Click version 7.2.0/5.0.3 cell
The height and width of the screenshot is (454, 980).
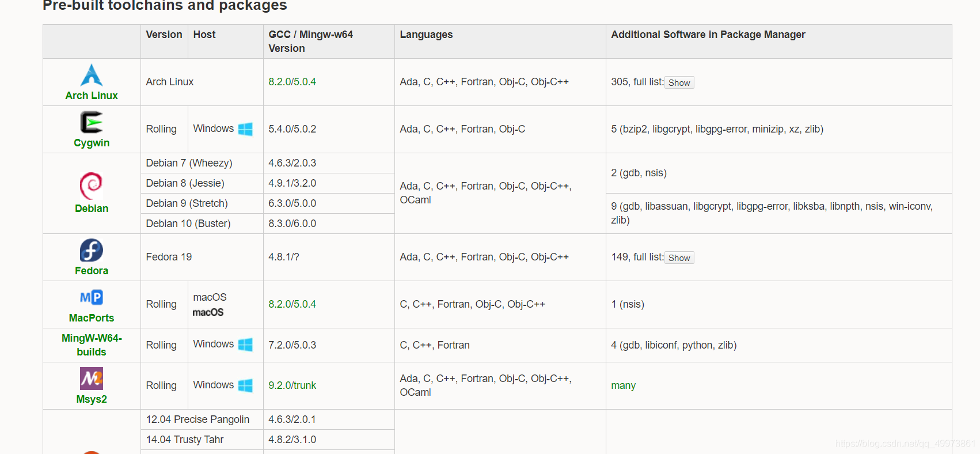click(x=329, y=345)
